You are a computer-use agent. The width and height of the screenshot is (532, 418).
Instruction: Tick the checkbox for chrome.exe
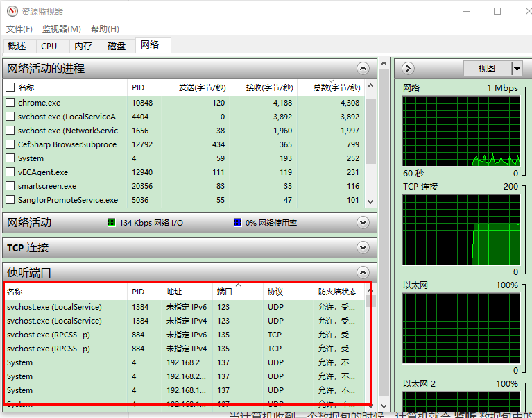(x=10, y=103)
